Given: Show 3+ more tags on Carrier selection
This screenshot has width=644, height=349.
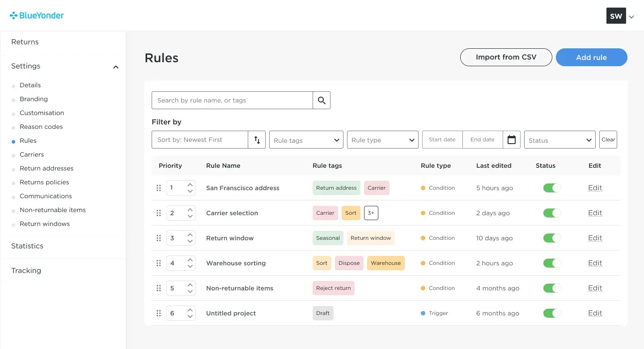Looking at the screenshot, I should click(x=371, y=213).
